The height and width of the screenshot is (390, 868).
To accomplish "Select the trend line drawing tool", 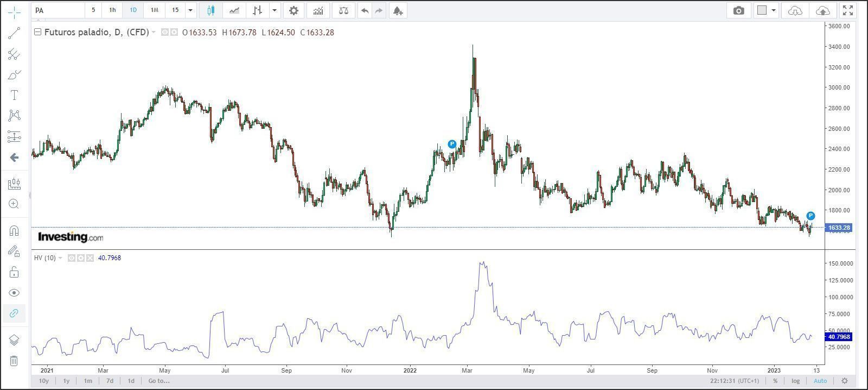I will (14, 33).
